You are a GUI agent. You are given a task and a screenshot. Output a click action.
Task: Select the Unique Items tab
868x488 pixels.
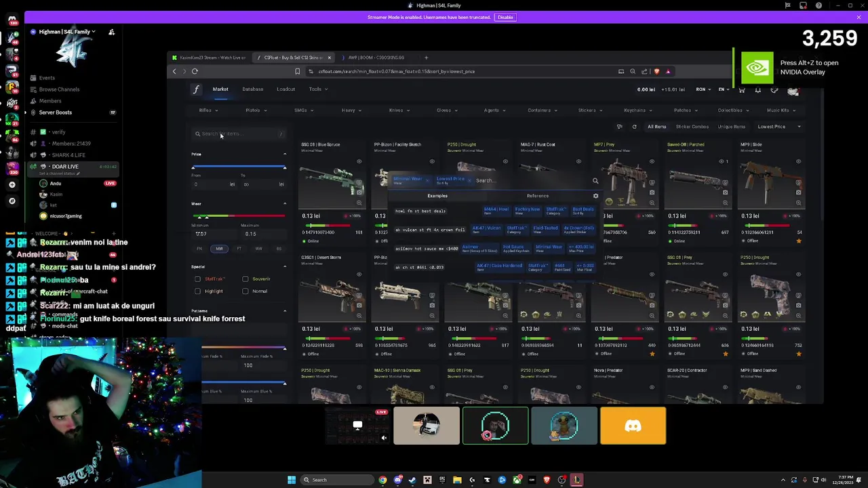click(x=732, y=127)
